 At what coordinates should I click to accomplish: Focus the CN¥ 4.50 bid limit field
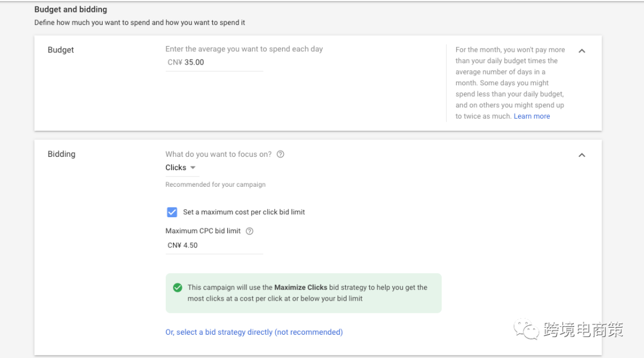[x=214, y=245]
